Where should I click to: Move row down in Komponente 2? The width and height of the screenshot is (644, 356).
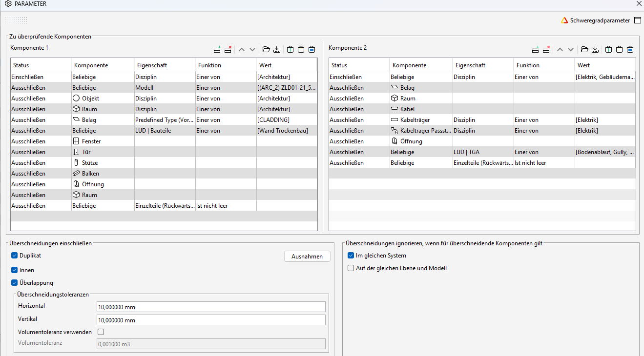coord(571,49)
